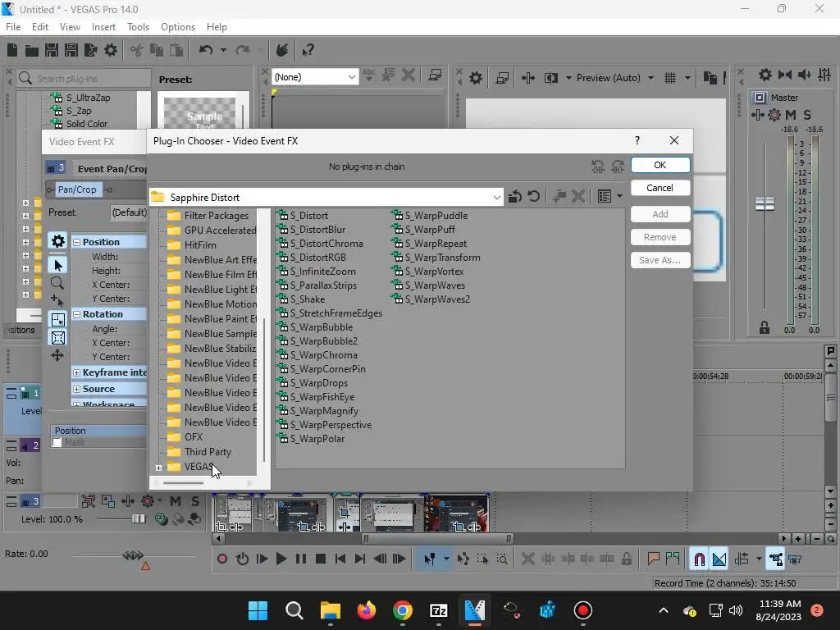The image size is (840, 630).
Task: Click the Save icon in the toolbar
Action: pos(52,50)
